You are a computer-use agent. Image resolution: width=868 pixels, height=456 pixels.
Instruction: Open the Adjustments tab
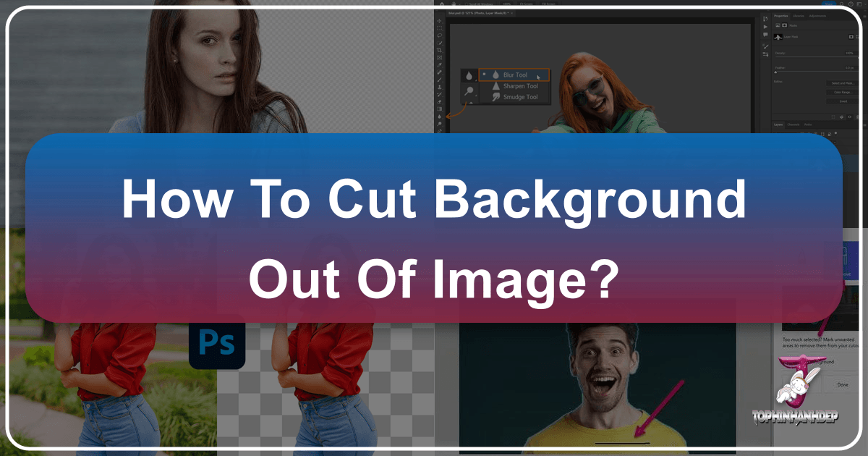819,16
